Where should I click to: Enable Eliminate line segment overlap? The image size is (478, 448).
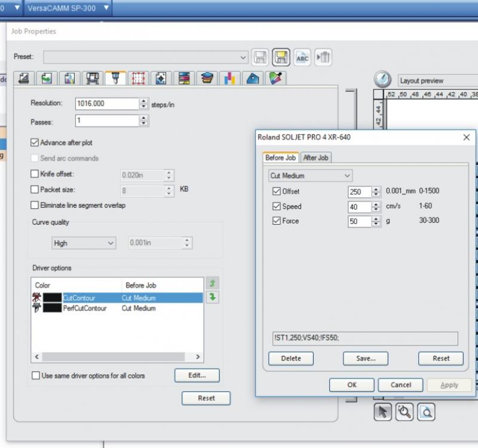[x=35, y=205]
